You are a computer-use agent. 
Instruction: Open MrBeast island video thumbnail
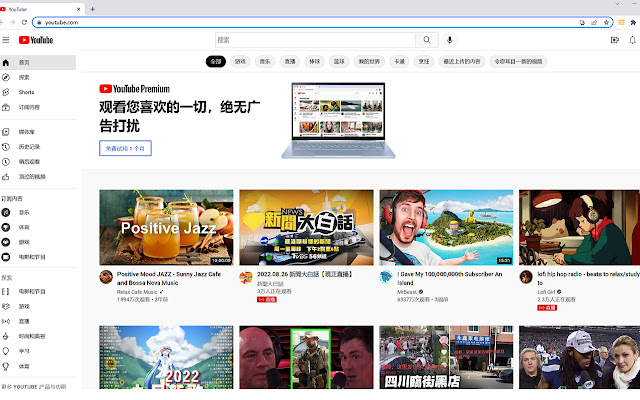[446, 227]
